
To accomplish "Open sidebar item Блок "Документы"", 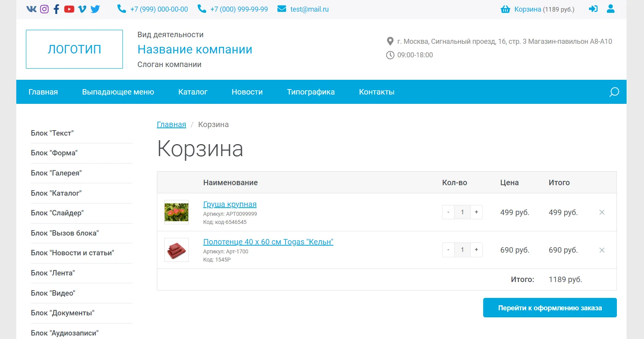I will (63, 313).
